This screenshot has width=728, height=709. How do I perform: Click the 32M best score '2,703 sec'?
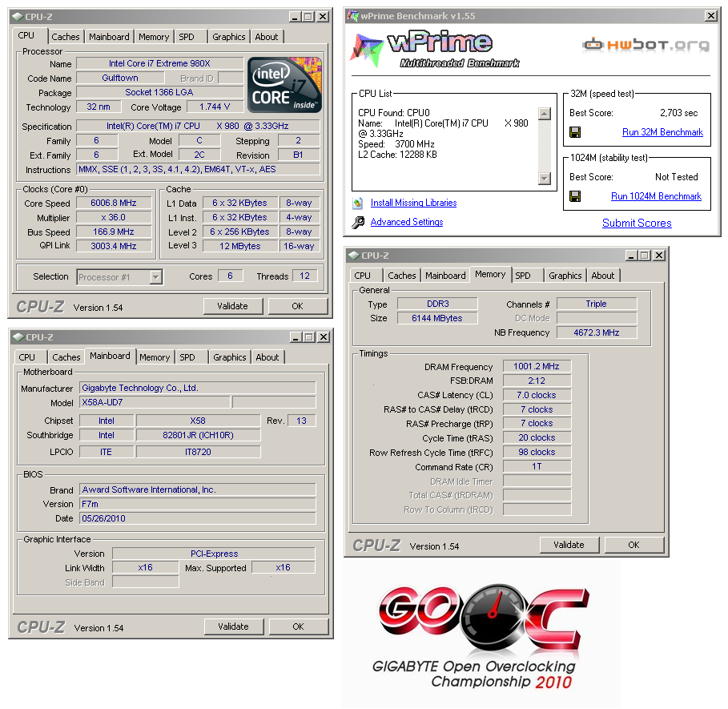pos(679,113)
